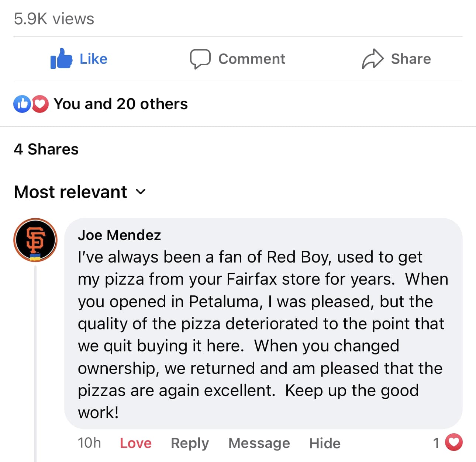Toggle Love on Joe Mendez's comment
The height and width of the screenshot is (462, 476).
tap(135, 443)
